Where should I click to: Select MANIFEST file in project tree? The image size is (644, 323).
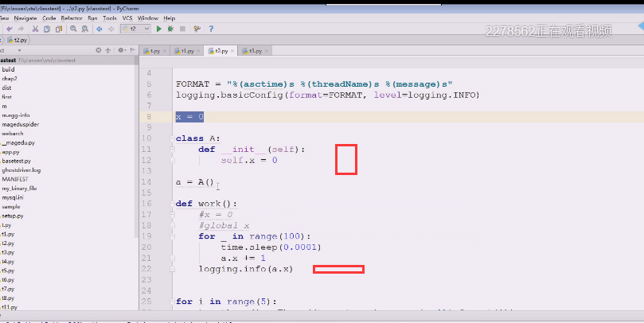pos(15,179)
